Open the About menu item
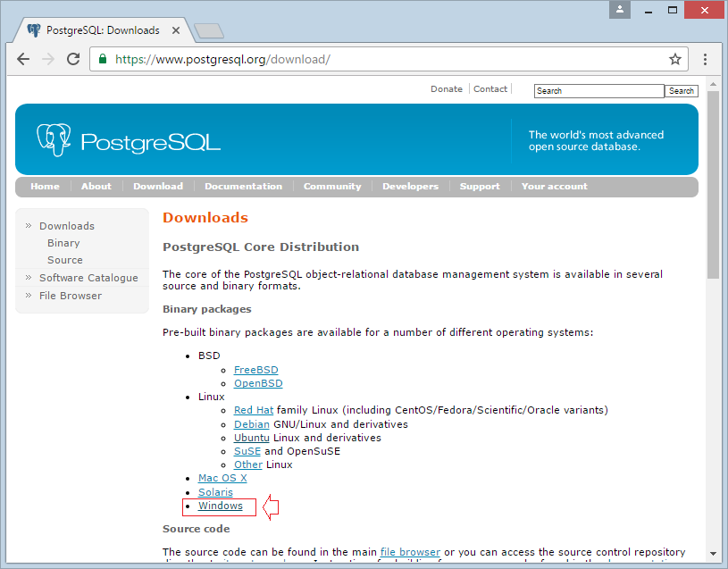 coord(96,186)
